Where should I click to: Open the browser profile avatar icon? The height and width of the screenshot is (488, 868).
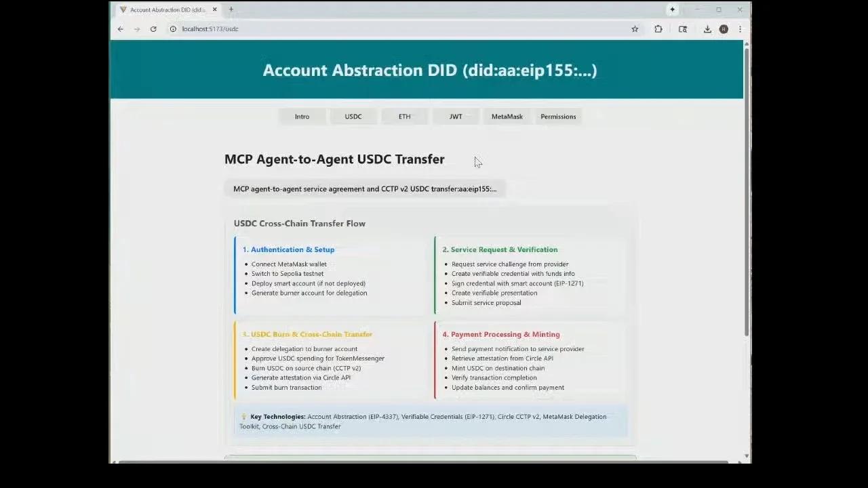(x=723, y=29)
